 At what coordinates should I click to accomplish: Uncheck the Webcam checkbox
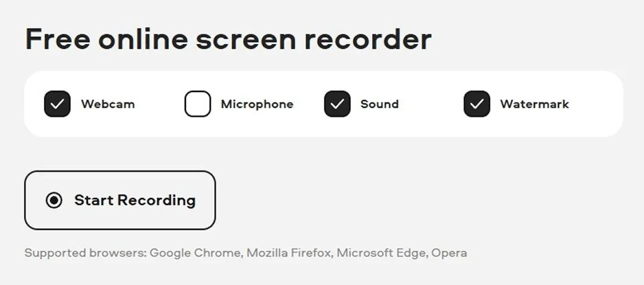click(57, 104)
